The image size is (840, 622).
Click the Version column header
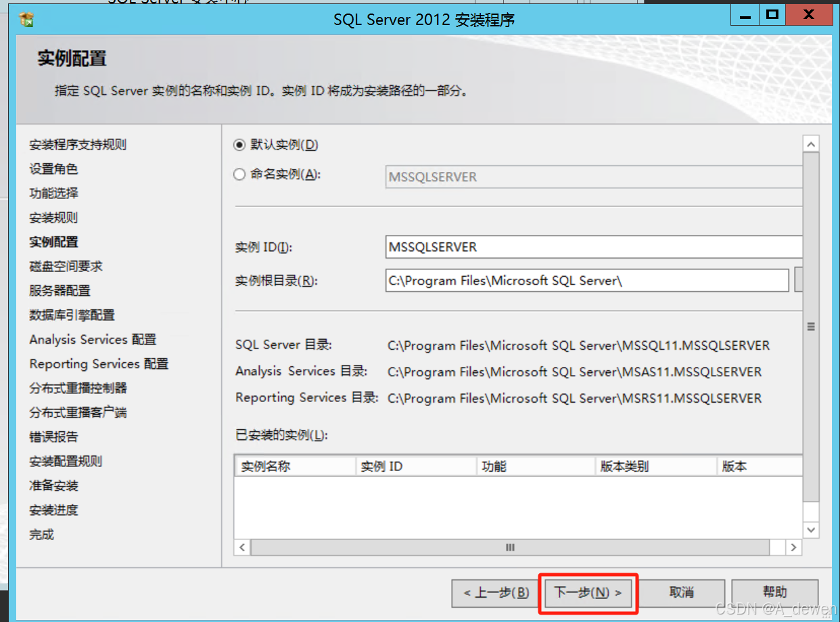(760, 466)
